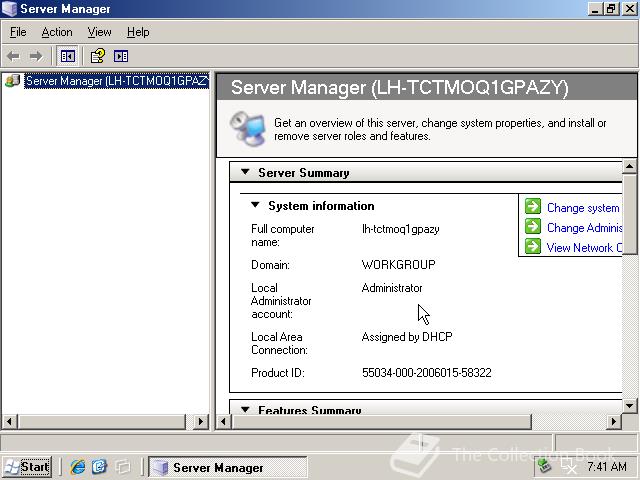
Task: Click the Start button
Action: coord(27,467)
